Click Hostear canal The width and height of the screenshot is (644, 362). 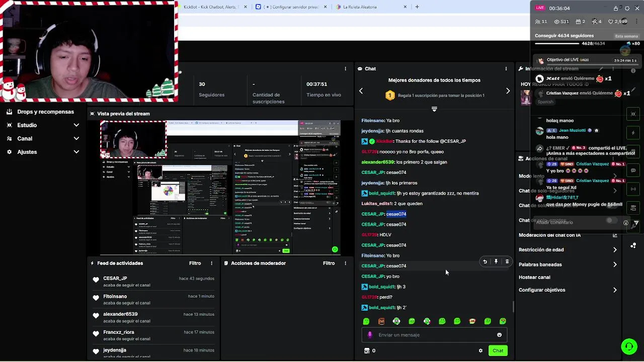coord(534,278)
